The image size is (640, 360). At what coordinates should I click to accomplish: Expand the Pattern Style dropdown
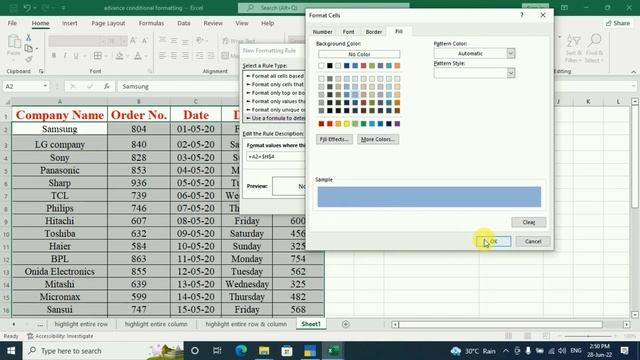pyautogui.click(x=511, y=73)
